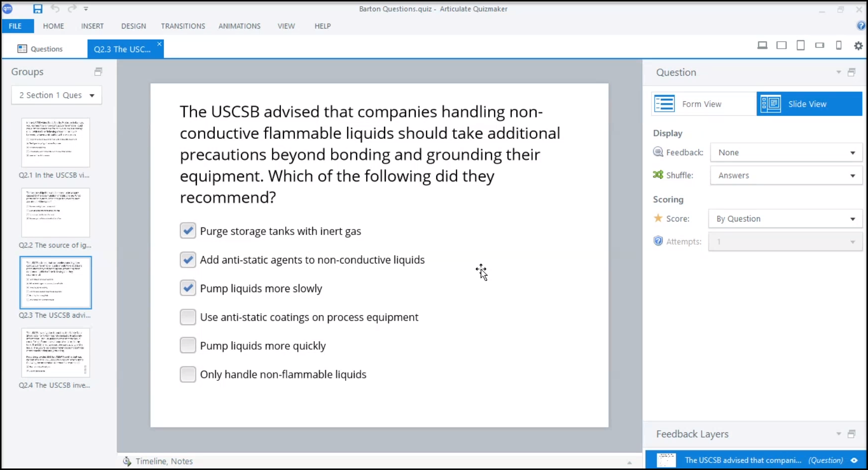This screenshot has width=868, height=470.
Task: Open the DESIGN ribbon tab
Action: tap(134, 26)
